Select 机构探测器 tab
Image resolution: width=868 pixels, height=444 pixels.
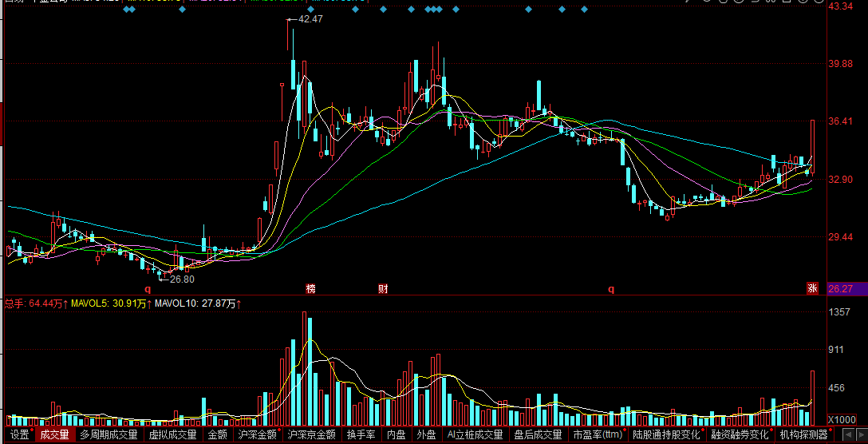[x=803, y=434]
